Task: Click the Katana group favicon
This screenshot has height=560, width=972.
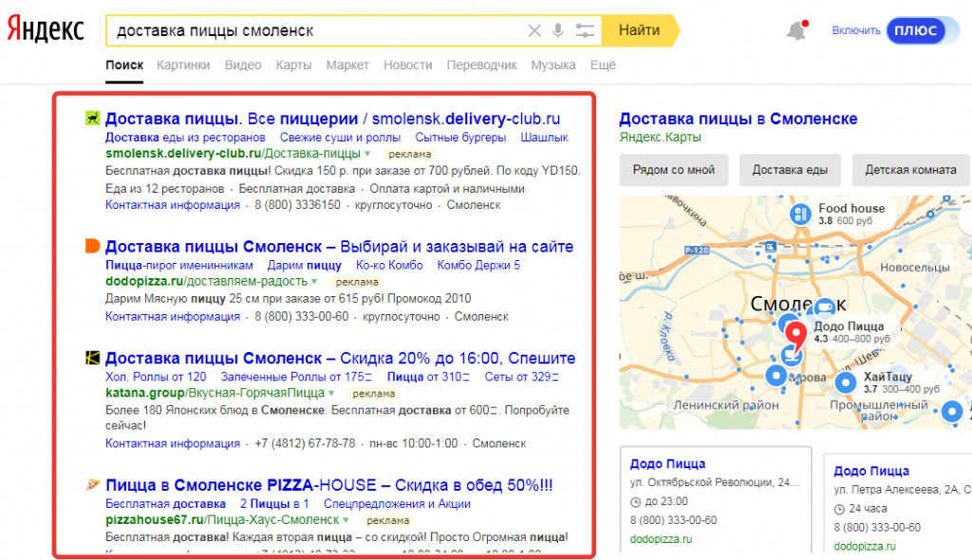Action: [x=92, y=357]
